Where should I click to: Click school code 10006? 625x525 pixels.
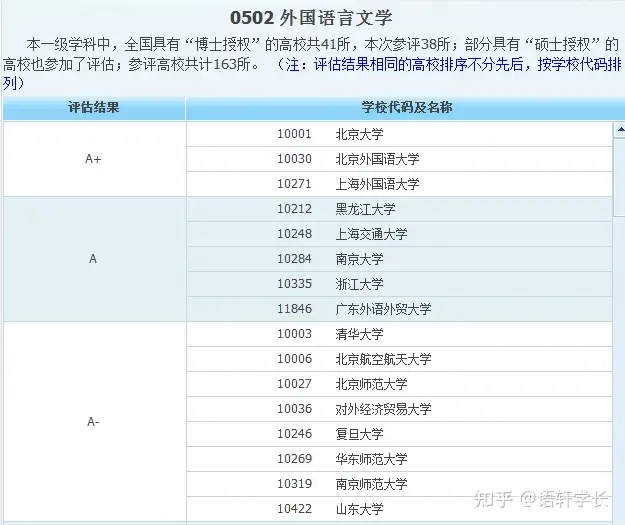(x=294, y=359)
